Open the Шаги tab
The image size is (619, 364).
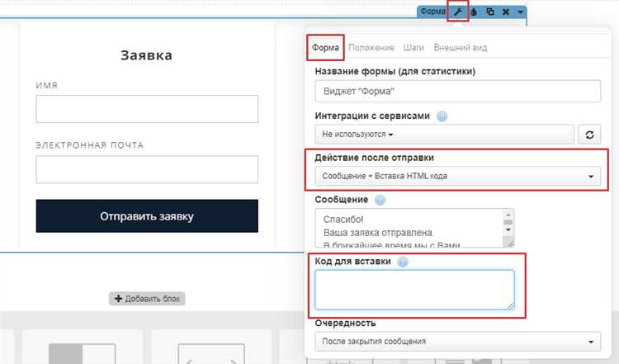(413, 48)
